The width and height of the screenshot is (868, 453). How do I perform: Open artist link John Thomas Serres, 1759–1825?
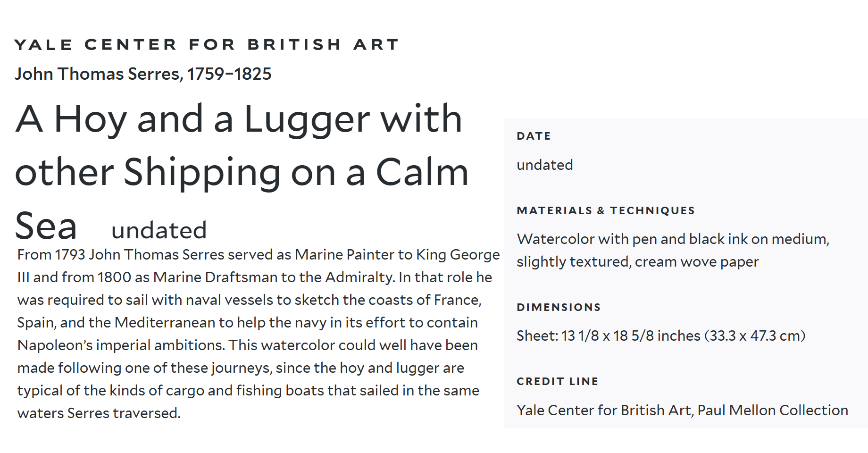pos(143,74)
